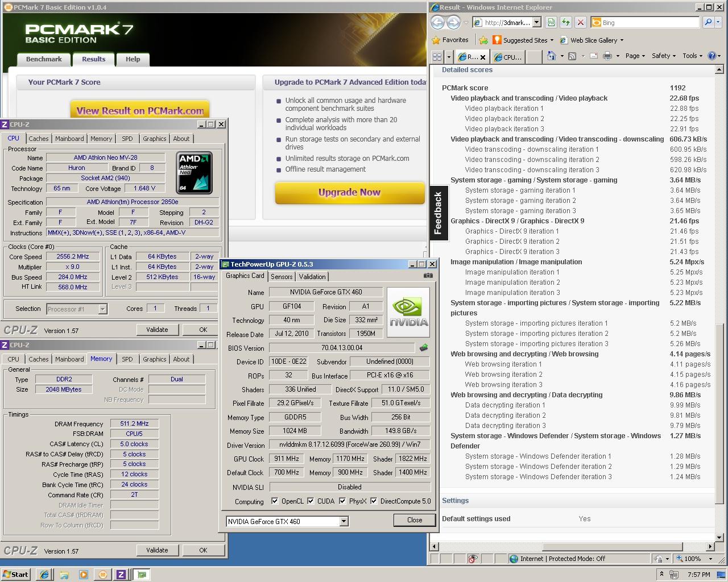The height and width of the screenshot is (582, 728).
Task: Click OK in bottom CPU-Z window
Action: click(x=203, y=550)
